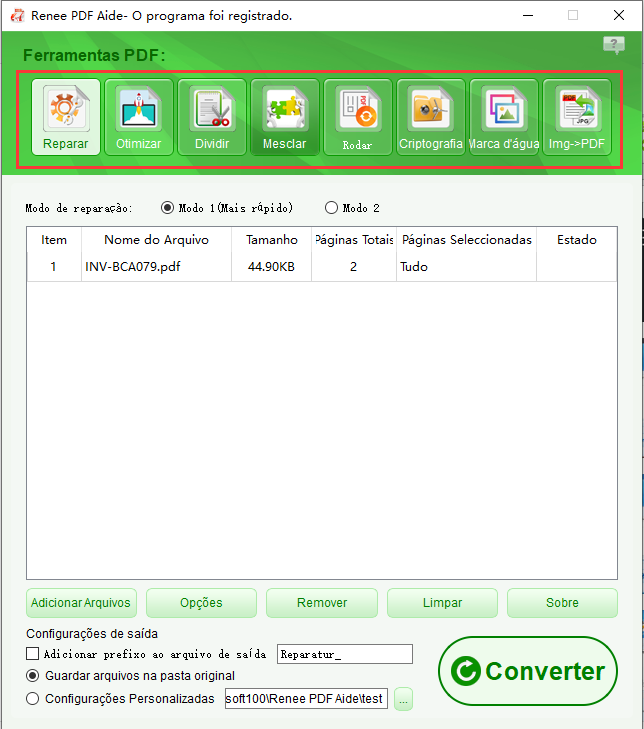
Task: Click the Páginas Totais column header
Action: tap(354, 240)
